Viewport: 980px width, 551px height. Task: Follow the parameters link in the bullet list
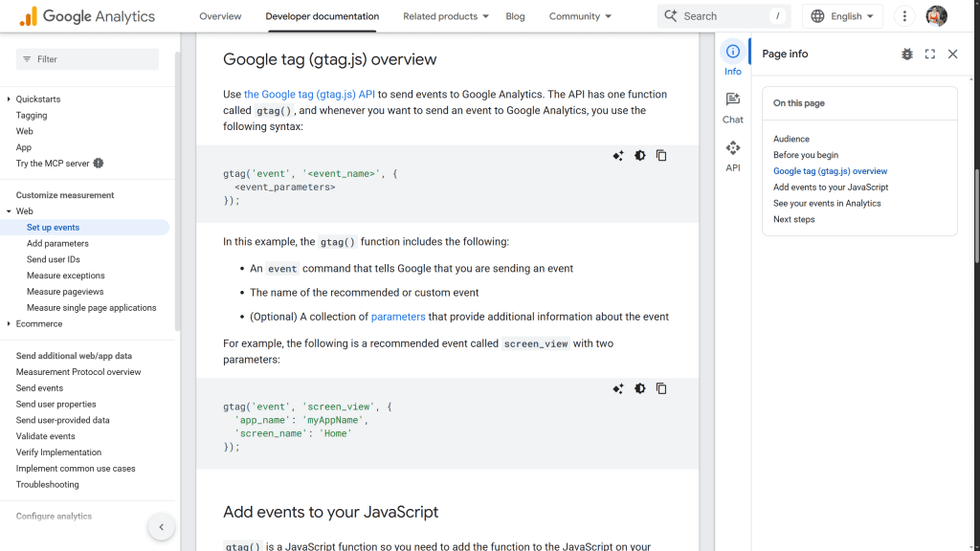[x=398, y=317]
